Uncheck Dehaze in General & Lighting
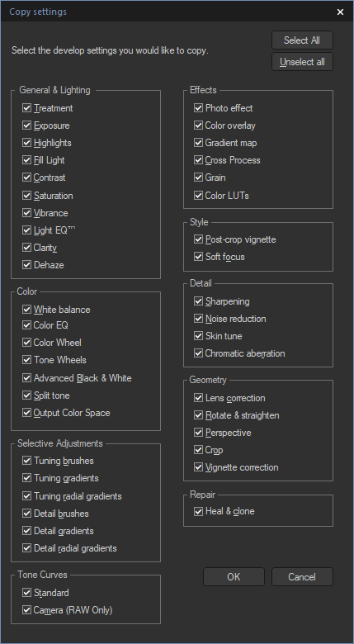The height and width of the screenshot is (644, 354). [x=26, y=265]
